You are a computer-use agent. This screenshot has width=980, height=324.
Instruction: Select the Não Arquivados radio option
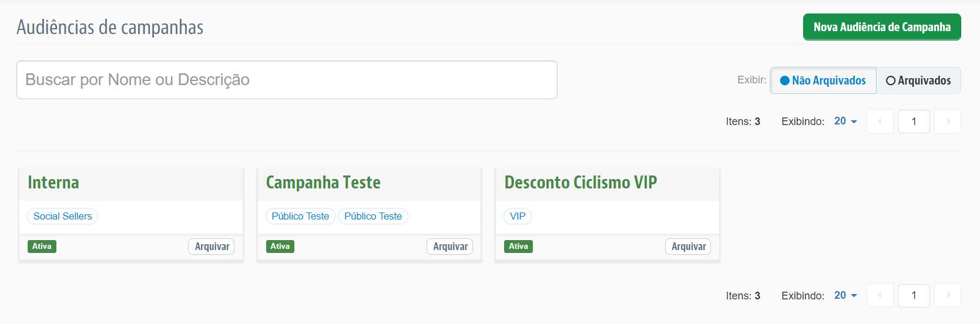tap(823, 80)
